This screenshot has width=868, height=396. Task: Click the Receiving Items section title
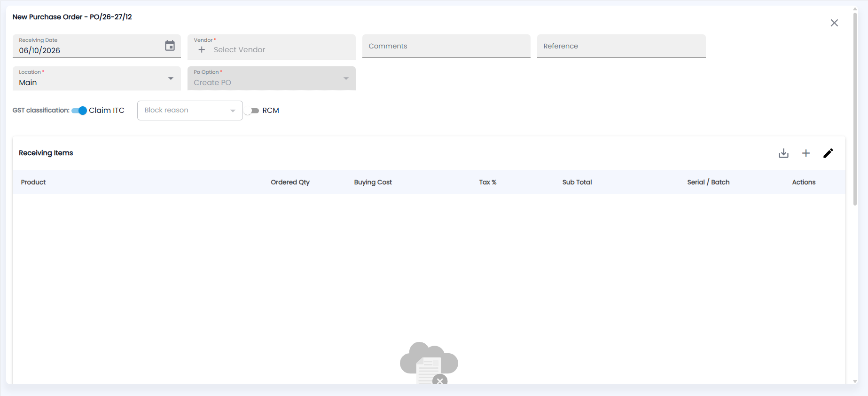(46, 153)
